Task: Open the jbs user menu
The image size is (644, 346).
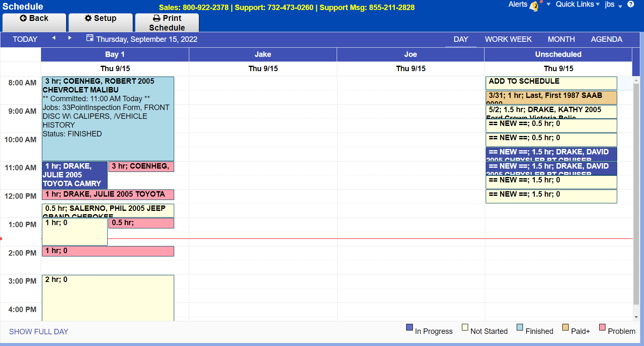Action: pos(613,5)
